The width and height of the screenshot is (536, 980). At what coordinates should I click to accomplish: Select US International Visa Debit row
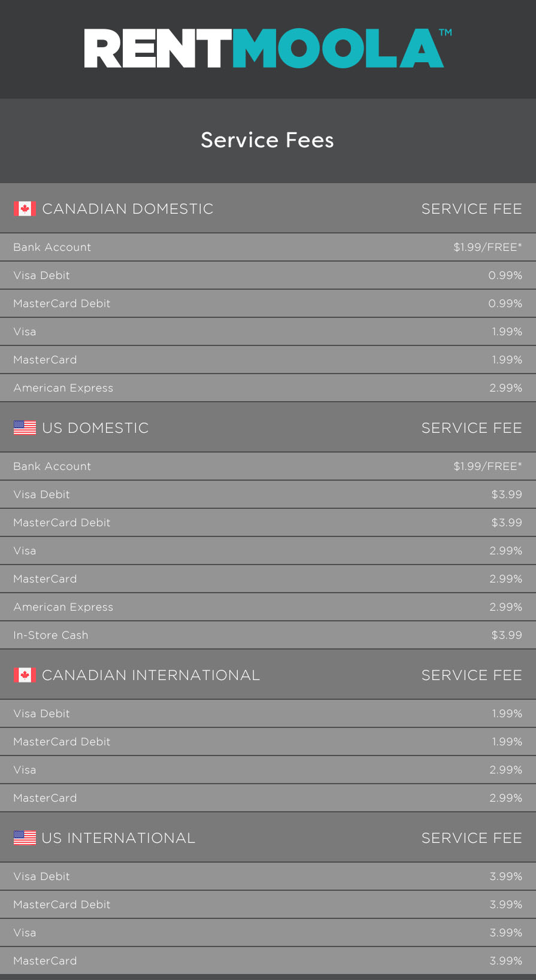click(x=268, y=876)
